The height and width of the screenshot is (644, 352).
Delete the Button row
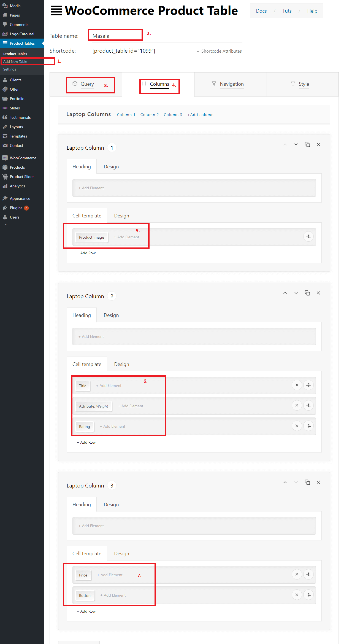297,595
